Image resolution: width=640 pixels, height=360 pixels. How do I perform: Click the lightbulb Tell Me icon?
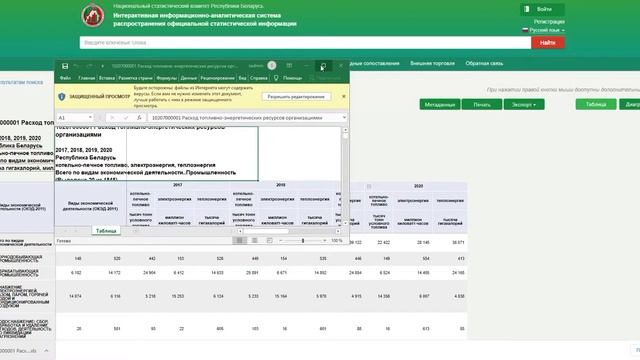pyautogui.click(x=276, y=78)
